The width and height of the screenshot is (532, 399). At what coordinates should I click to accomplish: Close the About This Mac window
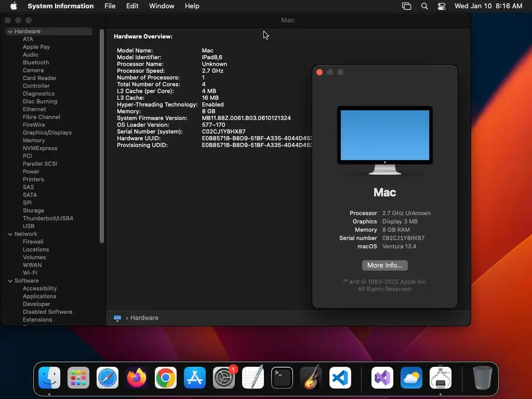pyautogui.click(x=320, y=72)
